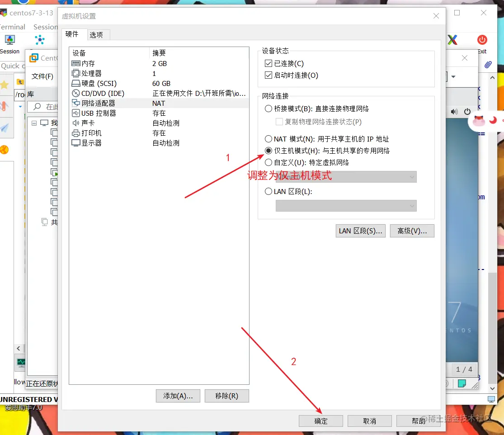Click the 摘要 column header
504x435 pixels.
tap(199, 53)
